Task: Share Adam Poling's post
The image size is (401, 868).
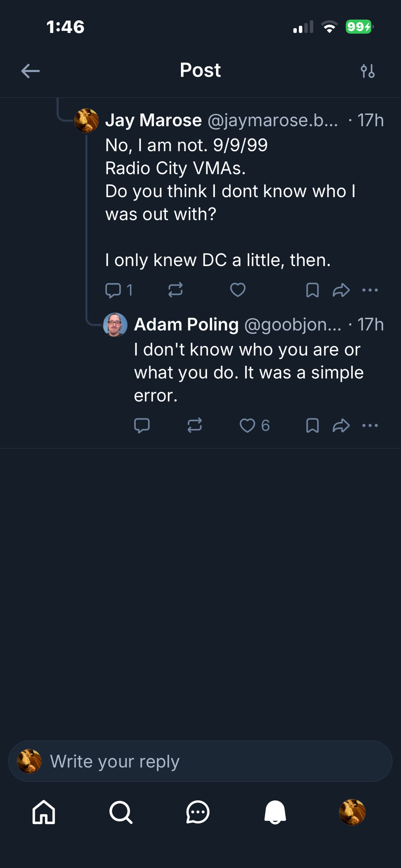Action: pyautogui.click(x=341, y=425)
